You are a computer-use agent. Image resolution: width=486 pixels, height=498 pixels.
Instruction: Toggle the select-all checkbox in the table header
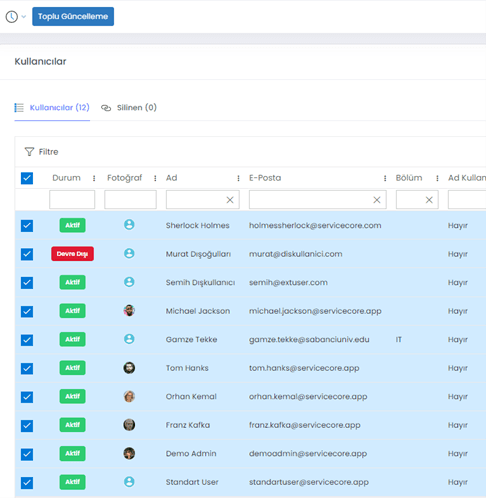point(27,178)
